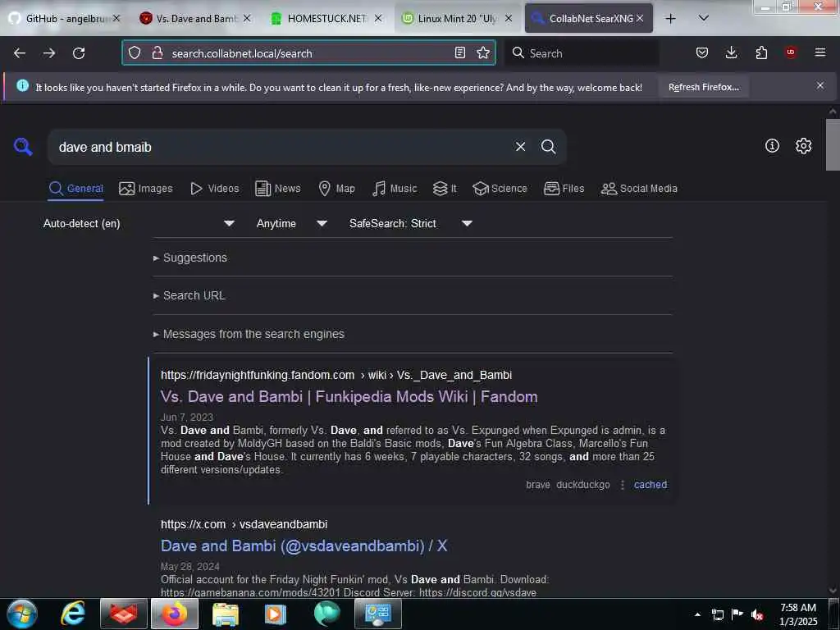Image resolution: width=840 pixels, height=630 pixels.
Task: Click the fridaynightfunking.fandom.com result URL
Action: 336,375
